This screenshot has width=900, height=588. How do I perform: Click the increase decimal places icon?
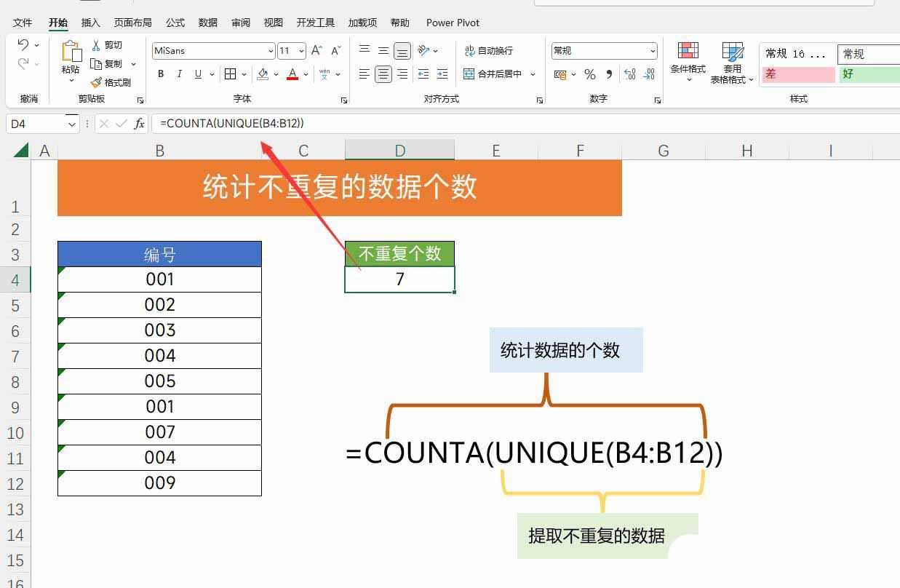[x=629, y=73]
